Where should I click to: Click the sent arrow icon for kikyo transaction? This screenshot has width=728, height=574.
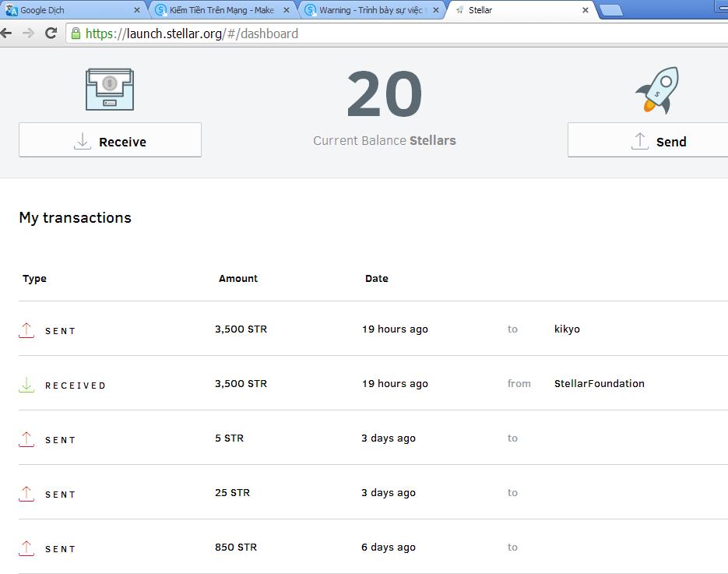[x=26, y=330]
